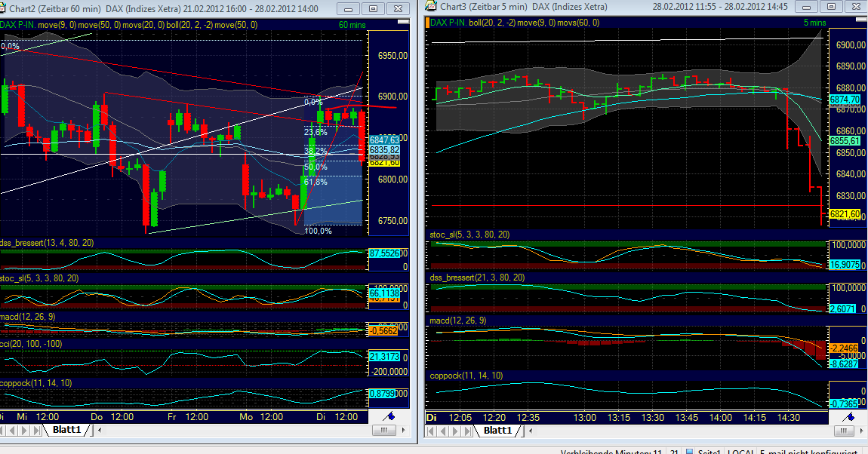Click Chart2 scrollbar right arrow
868x454 pixels.
404,430
